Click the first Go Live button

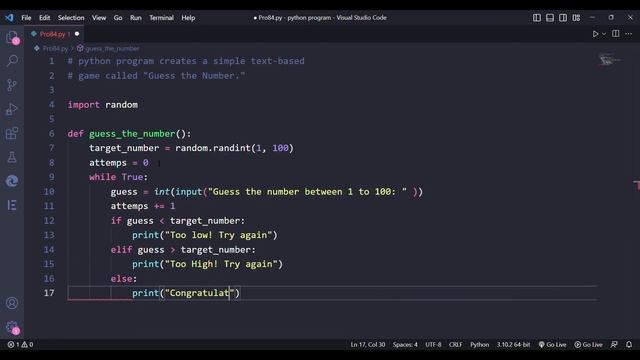pos(552,344)
